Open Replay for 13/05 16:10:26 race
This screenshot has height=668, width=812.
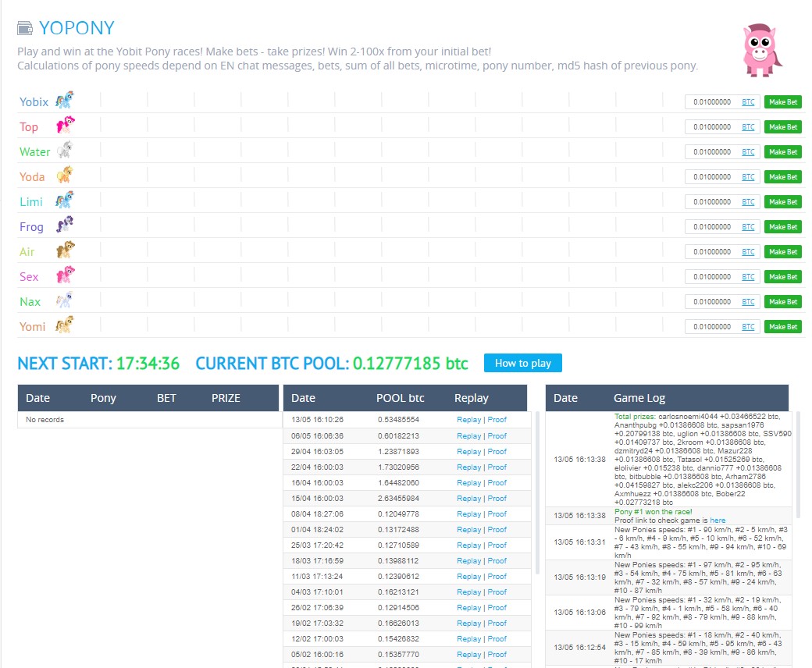tap(468, 420)
